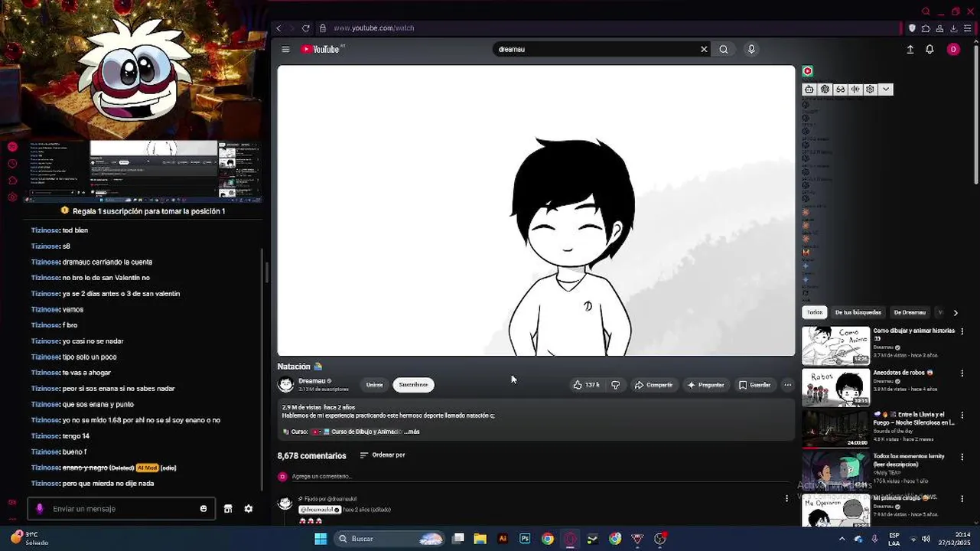Image resolution: width=980 pixels, height=551 pixels.
Task: Click the browser address bar URL
Action: pyautogui.click(x=374, y=28)
